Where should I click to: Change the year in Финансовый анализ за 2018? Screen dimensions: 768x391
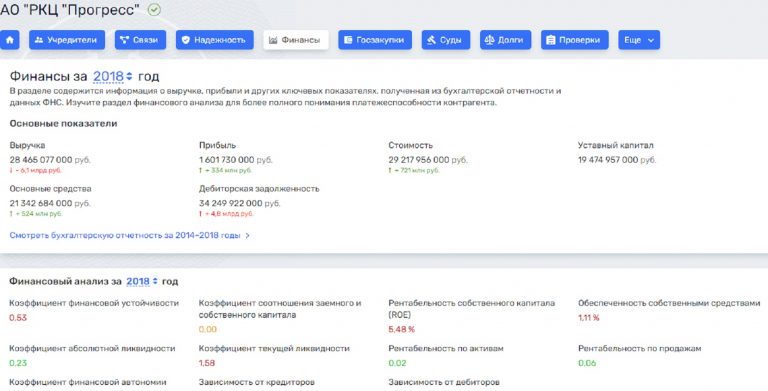point(142,281)
